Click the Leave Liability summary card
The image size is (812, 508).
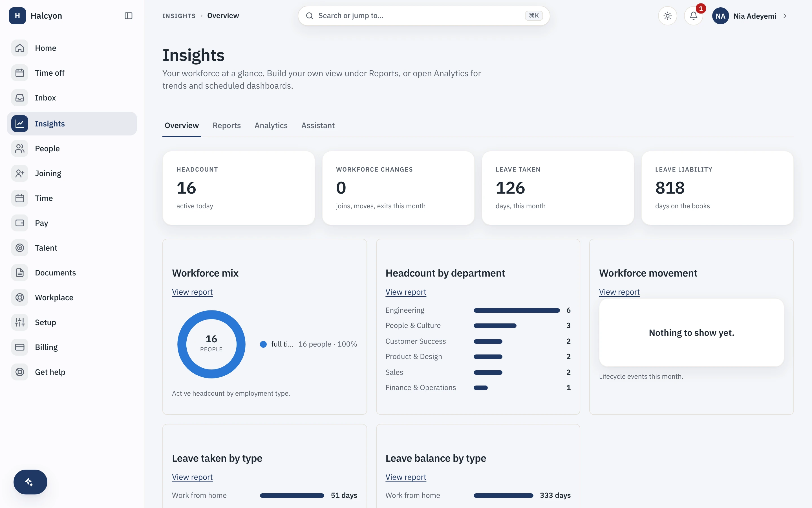tap(717, 188)
